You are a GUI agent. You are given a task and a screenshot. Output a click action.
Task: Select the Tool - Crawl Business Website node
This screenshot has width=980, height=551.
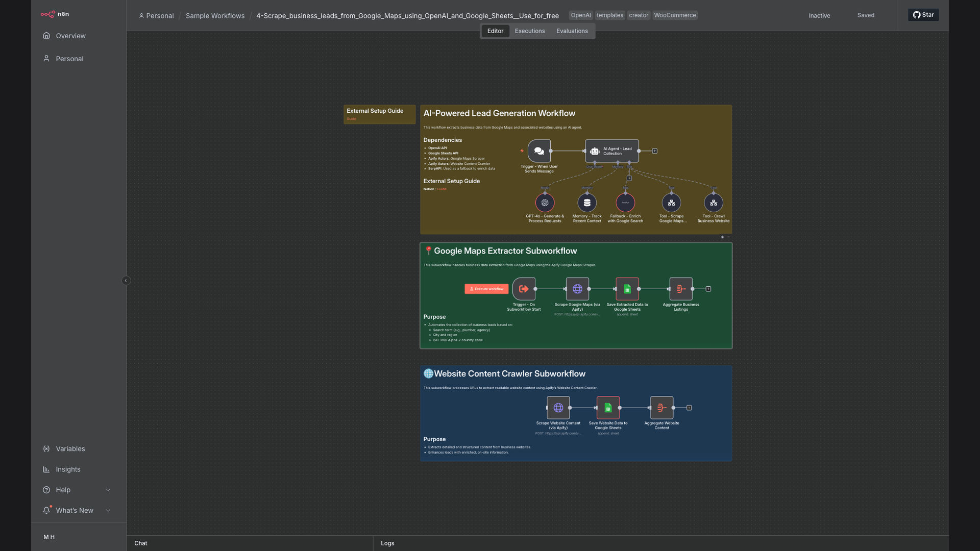[714, 203]
